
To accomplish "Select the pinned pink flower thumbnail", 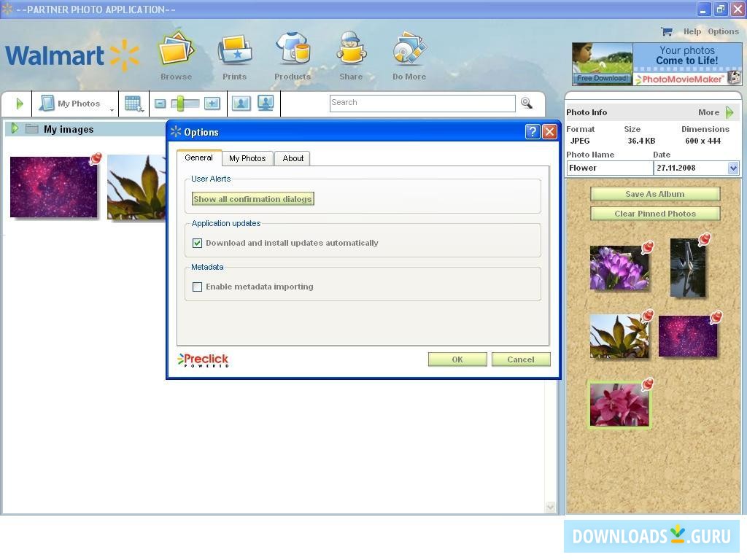I will [x=619, y=405].
